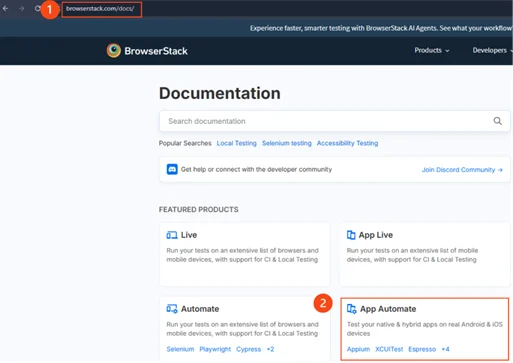The width and height of the screenshot is (513, 363).
Task: Open Espresso link under App Automate
Action: (x=422, y=349)
